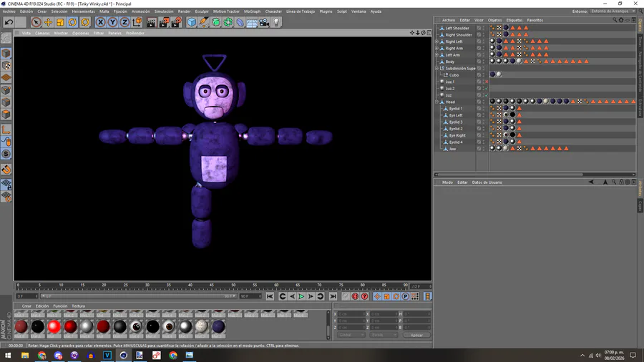Select the bright red material swatch
Viewport: 644px width, 362px height.
tap(54, 327)
